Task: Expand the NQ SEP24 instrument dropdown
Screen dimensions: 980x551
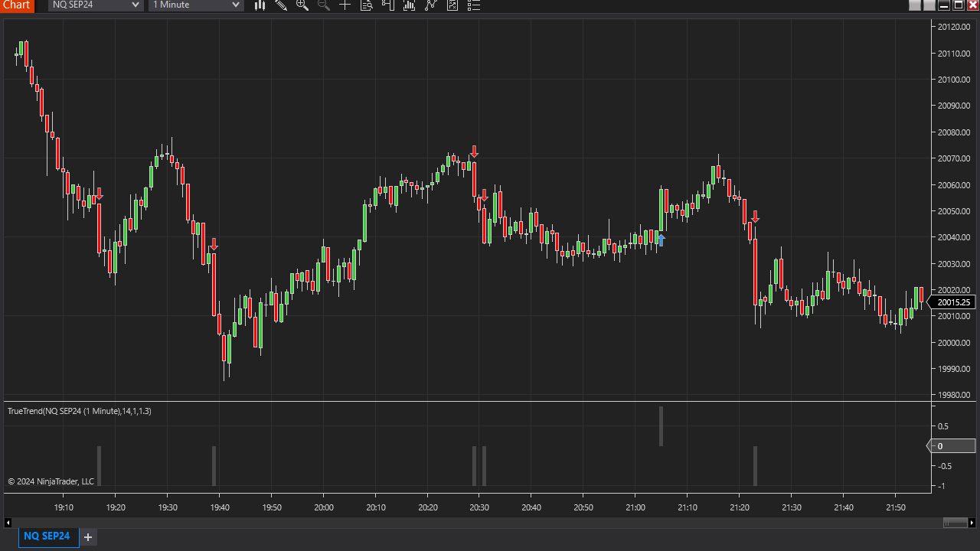Action: [96, 5]
